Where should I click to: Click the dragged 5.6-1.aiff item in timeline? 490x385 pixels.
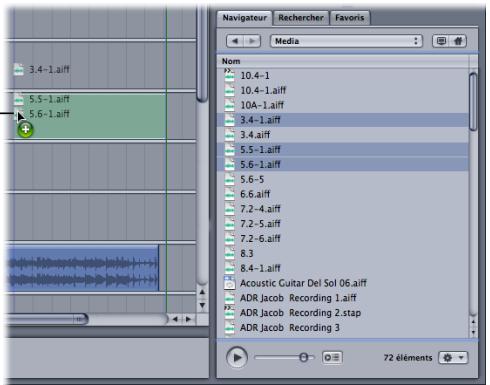pyautogui.click(x=42, y=114)
